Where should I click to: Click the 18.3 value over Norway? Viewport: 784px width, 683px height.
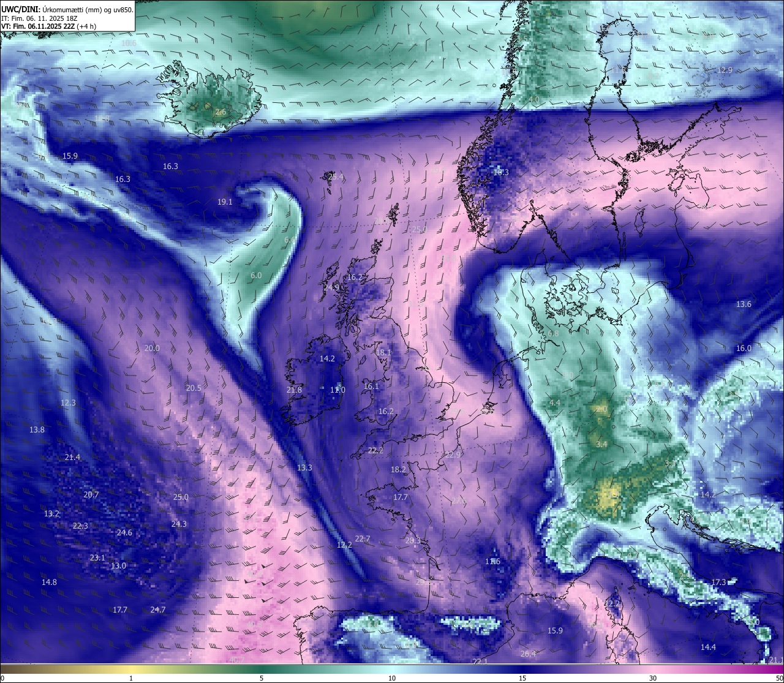[x=501, y=172]
